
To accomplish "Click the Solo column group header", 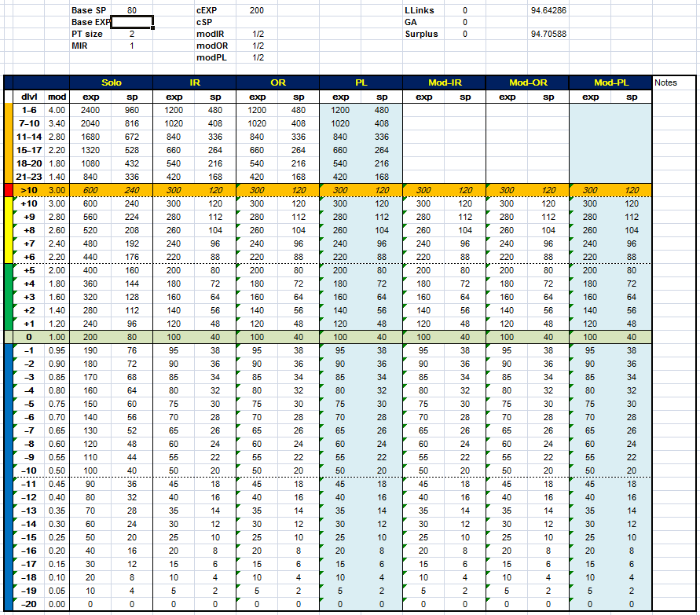I will point(111,82).
